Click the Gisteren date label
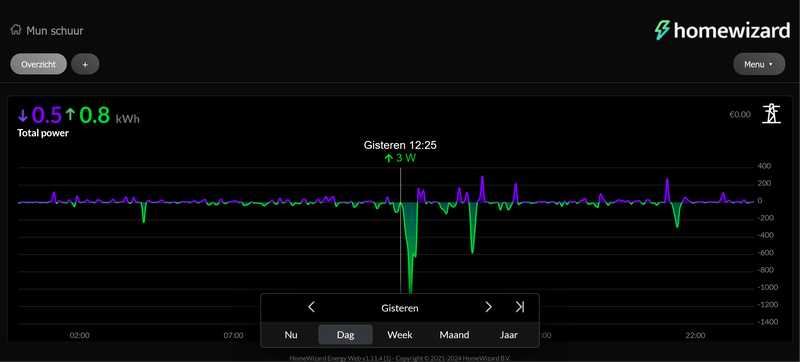 [400, 308]
